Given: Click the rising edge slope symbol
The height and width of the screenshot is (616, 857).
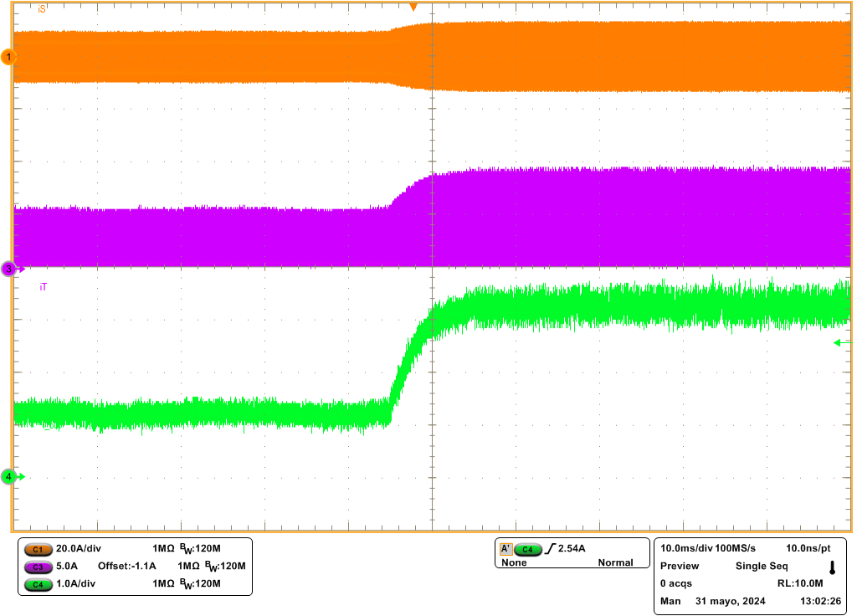Looking at the screenshot, I should (550, 549).
